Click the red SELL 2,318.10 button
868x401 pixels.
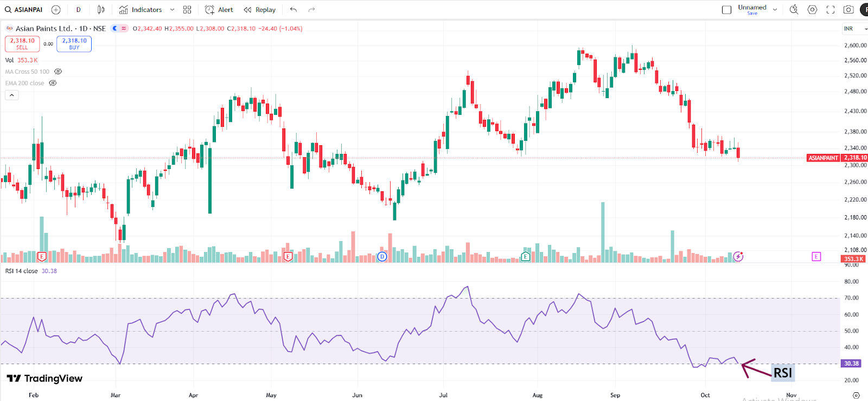coord(22,44)
